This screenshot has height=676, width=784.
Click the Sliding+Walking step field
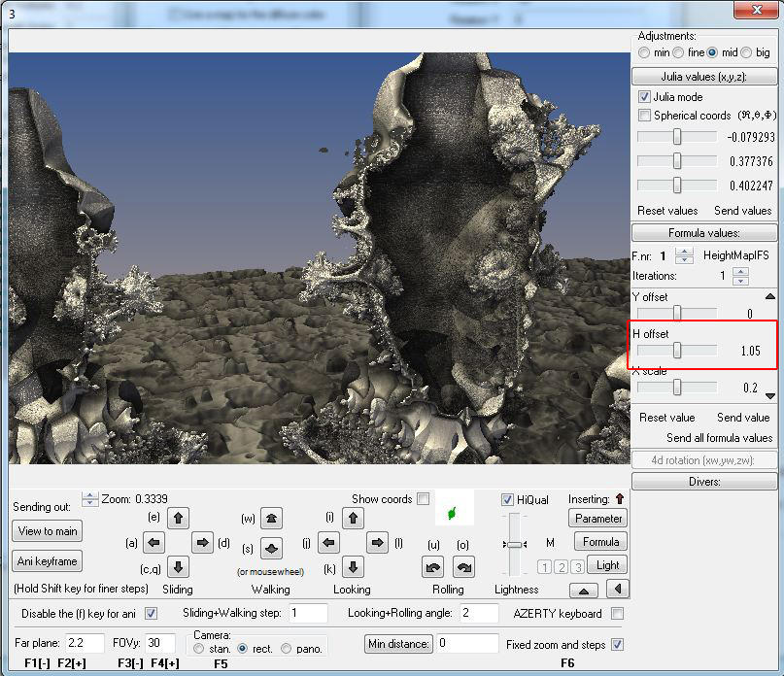tap(308, 613)
